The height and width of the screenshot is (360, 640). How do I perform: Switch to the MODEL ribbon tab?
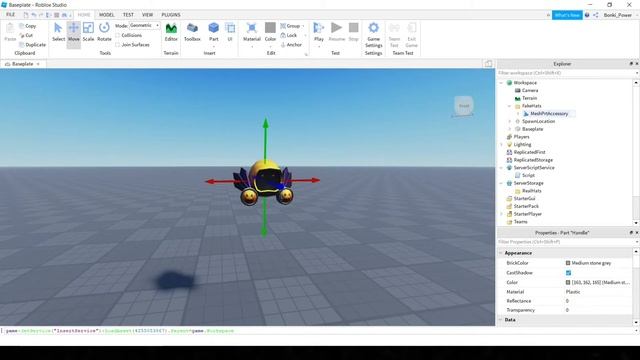pos(107,15)
